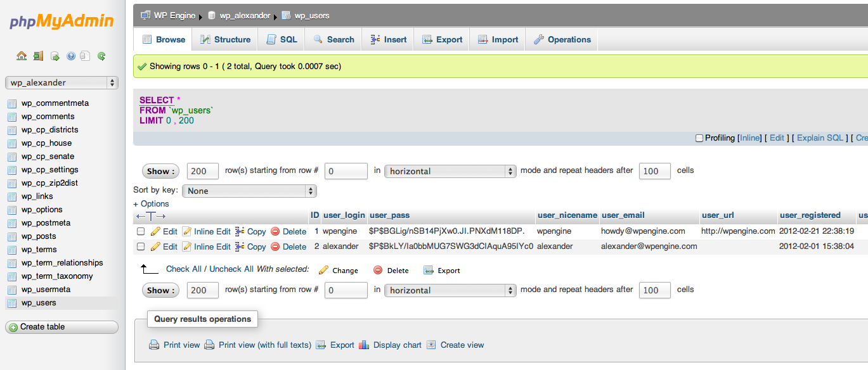This screenshot has height=370, width=868.
Task: Switch to the Structure tab
Action: click(225, 39)
